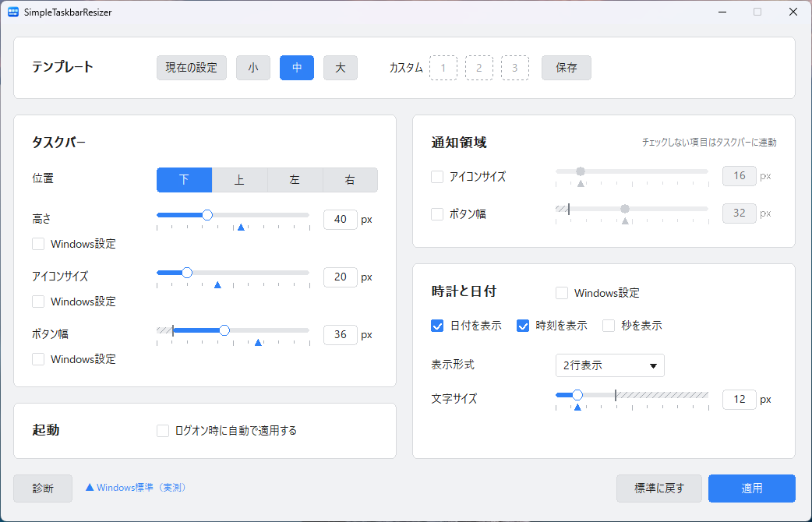Click the taskbar ボタン幅 field showing 36
The height and width of the screenshot is (522, 812).
tap(341, 334)
